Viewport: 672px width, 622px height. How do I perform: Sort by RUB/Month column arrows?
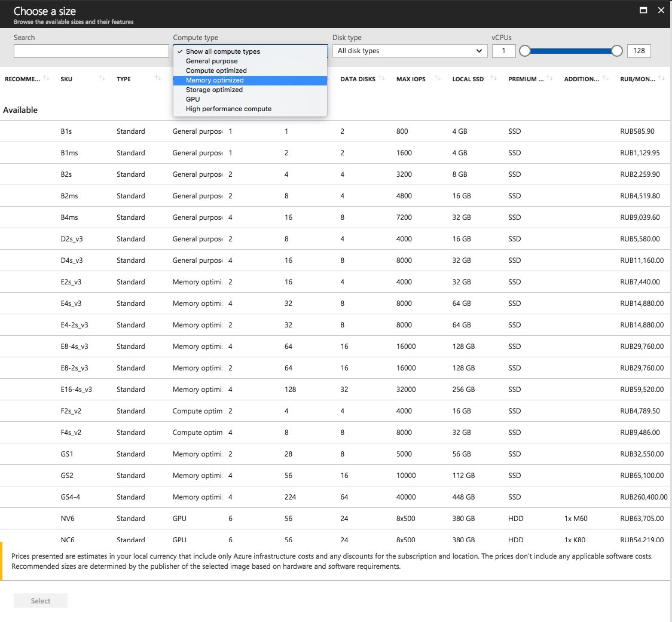tap(661, 78)
